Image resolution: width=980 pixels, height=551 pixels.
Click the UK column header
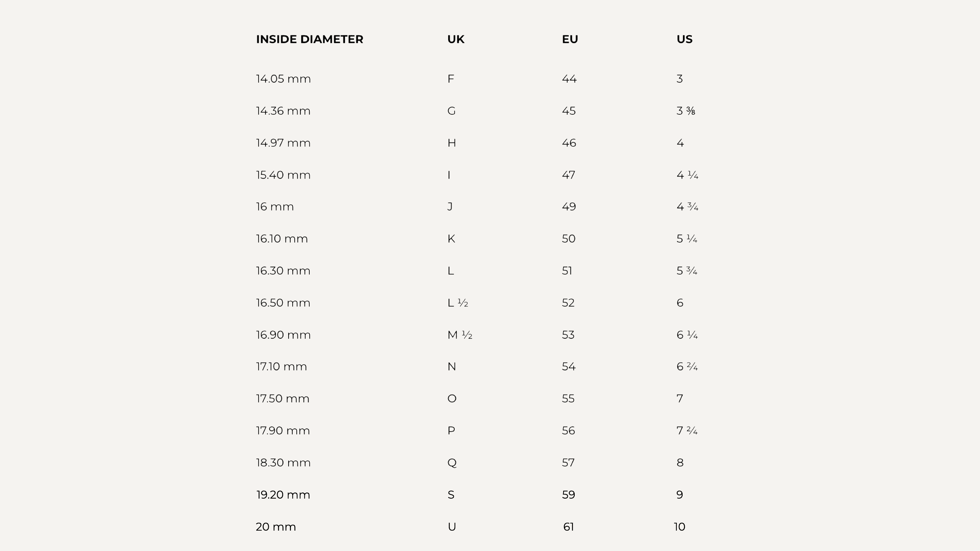pyautogui.click(x=455, y=39)
